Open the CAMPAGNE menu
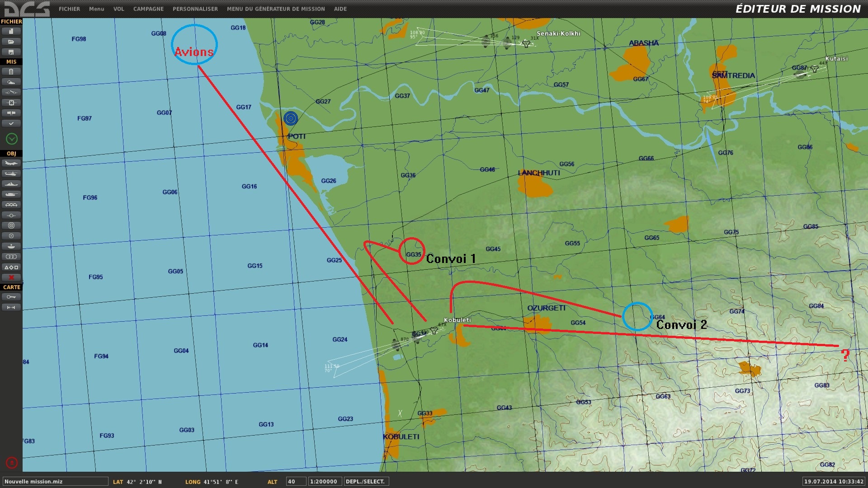Viewport: 868px width, 488px height. 148,9
